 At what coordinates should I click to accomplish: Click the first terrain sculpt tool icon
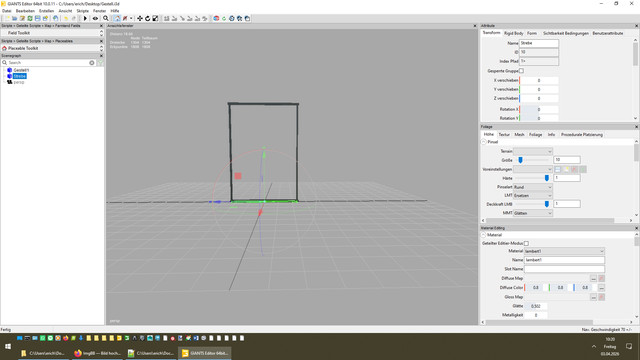click(167, 18)
